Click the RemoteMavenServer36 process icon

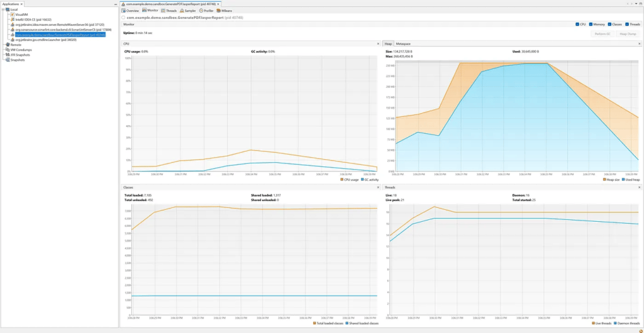coord(11,25)
